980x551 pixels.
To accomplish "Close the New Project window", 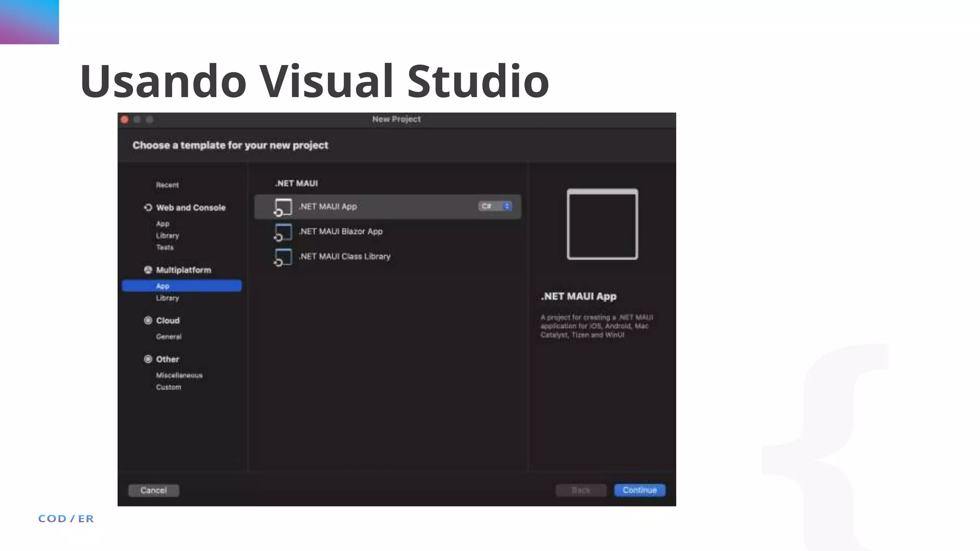I will 124,120.
